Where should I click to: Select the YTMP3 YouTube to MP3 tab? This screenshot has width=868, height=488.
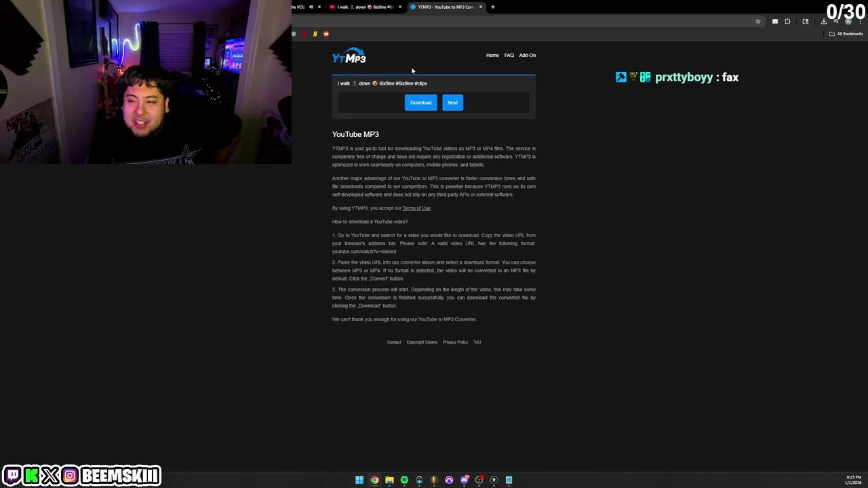446,7
